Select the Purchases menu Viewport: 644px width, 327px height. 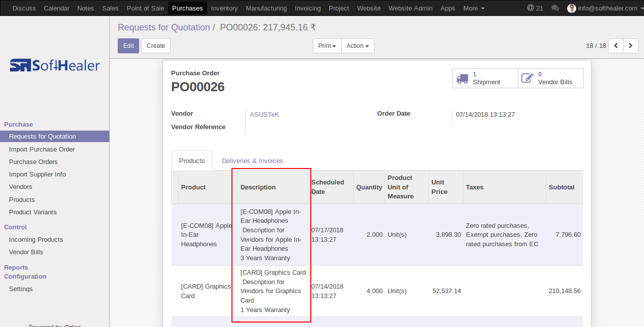tap(188, 8)
